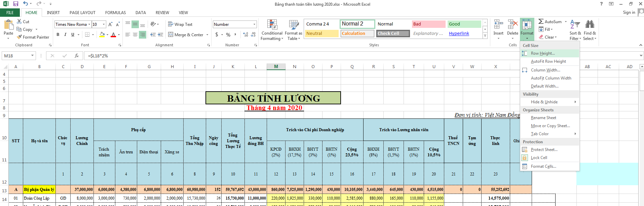The width and height of the screenshot is (644, 206).
Task: Toggle Italic text formatting
Action: tap(65, 35)
